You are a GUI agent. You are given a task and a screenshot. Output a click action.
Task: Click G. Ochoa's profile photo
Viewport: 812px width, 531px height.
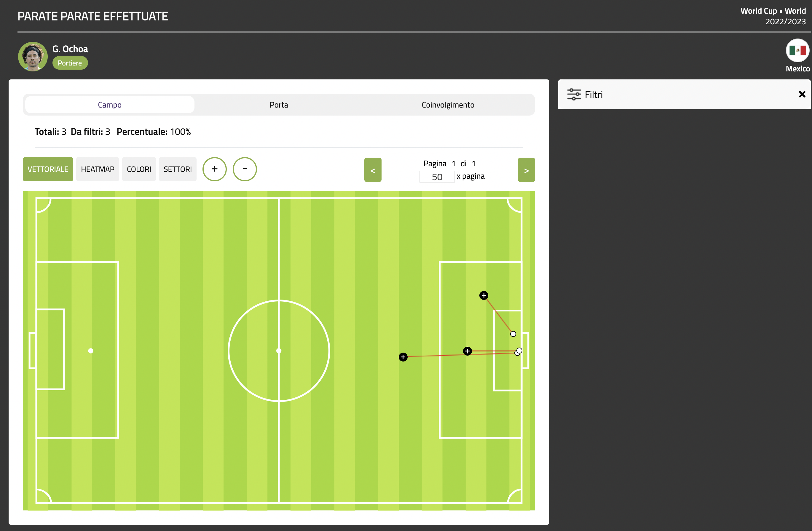(33, 57)
